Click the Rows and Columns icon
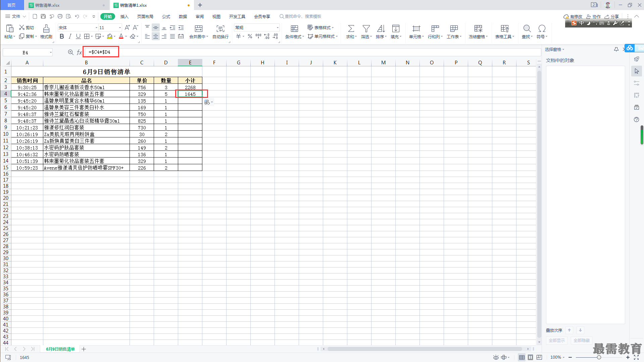This screenshot has width=644, height=362. click(x=435, y=28)
